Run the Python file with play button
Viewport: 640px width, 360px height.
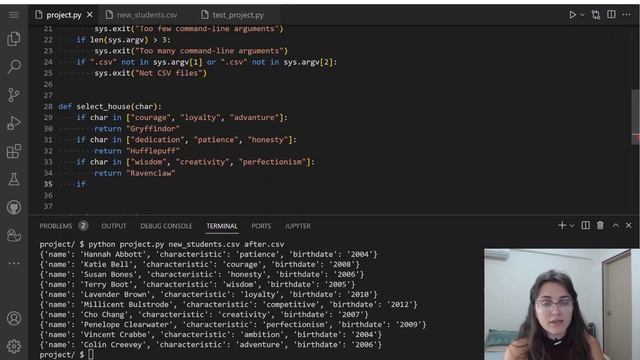point(572,15)
